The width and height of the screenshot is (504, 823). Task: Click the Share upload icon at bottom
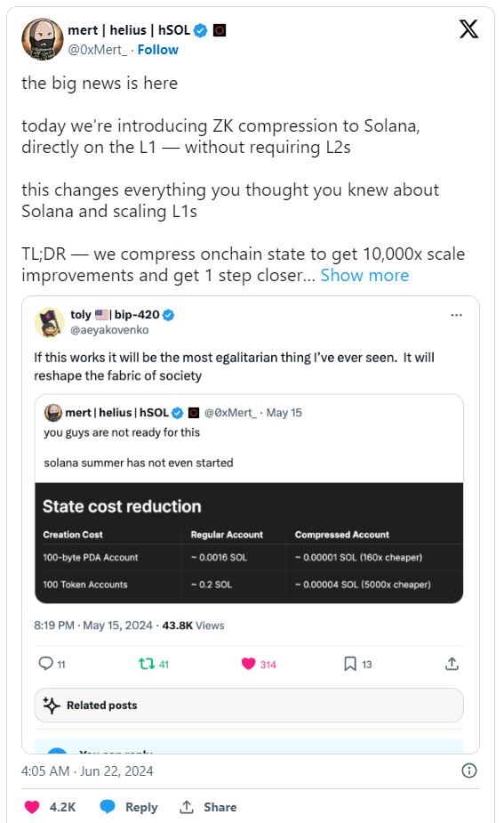(187, 807)
